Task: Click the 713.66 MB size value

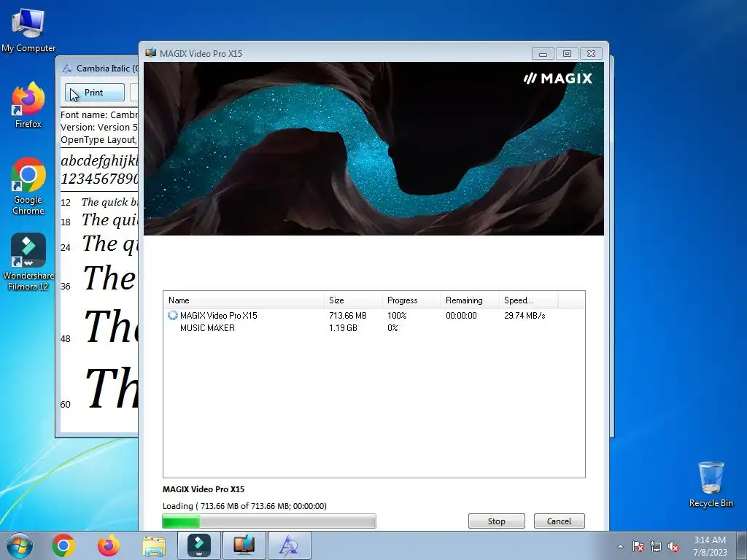Action: click(348, 315)
